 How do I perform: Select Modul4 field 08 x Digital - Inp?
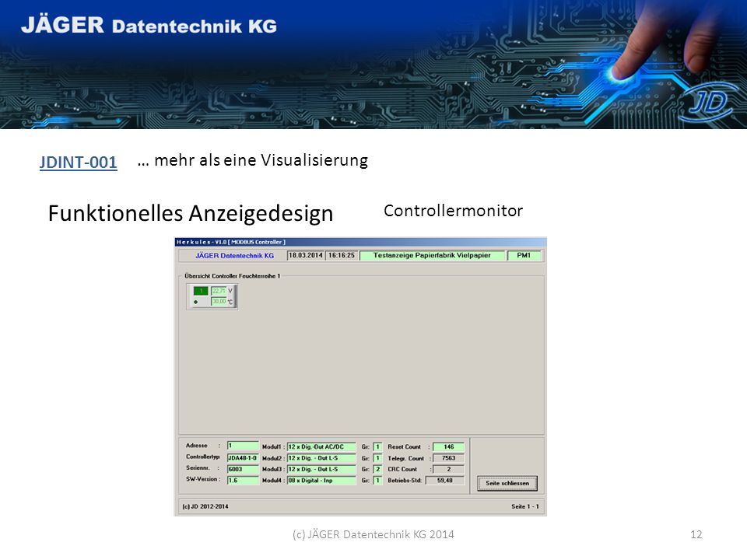[321, 481]
